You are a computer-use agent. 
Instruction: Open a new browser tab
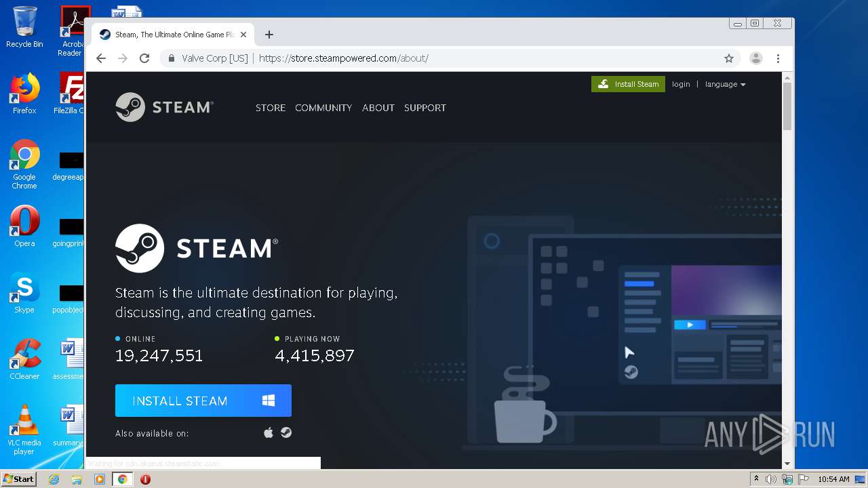(x=269, y=35)
